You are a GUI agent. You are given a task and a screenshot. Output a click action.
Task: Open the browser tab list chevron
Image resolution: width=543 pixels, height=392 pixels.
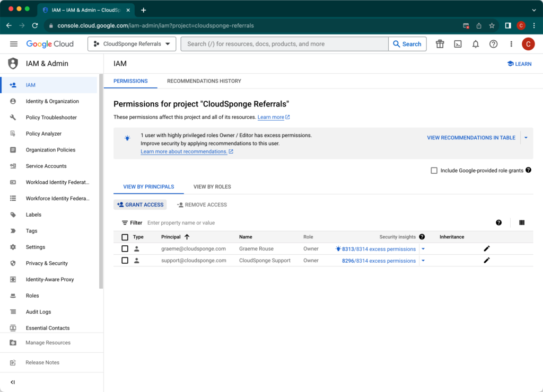(x=533, y=10)
